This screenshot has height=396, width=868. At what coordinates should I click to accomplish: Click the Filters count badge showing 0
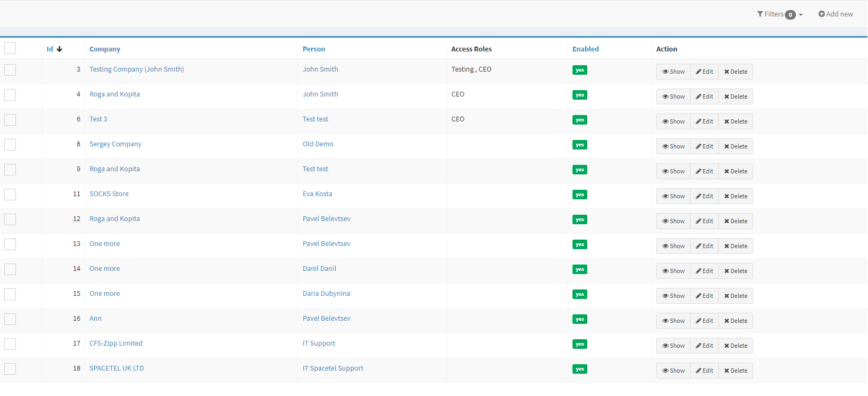(x=790, y=15)
